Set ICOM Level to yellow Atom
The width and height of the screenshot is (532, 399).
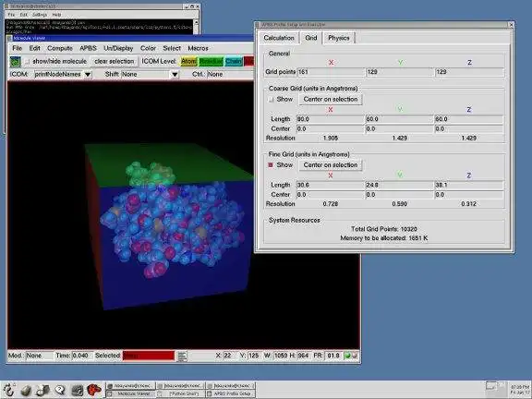(x=188, y=62)
